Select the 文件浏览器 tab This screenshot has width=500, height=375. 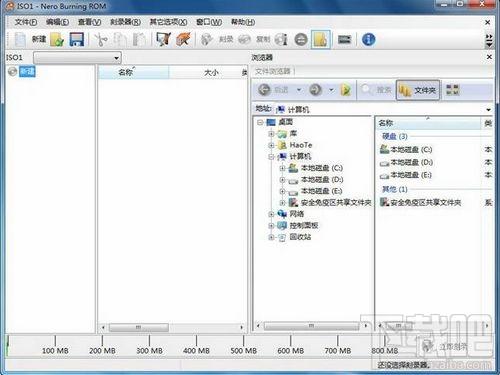[x=273, y=71]
